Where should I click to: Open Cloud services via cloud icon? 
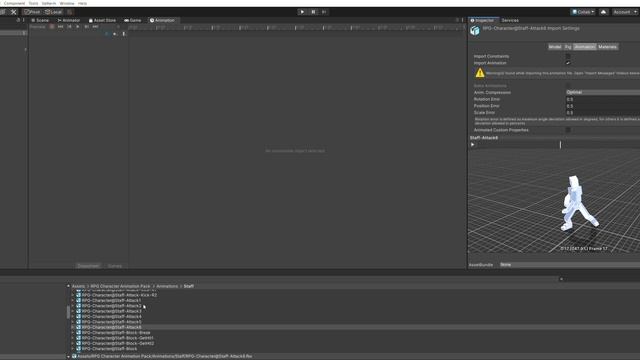point(604,12)
